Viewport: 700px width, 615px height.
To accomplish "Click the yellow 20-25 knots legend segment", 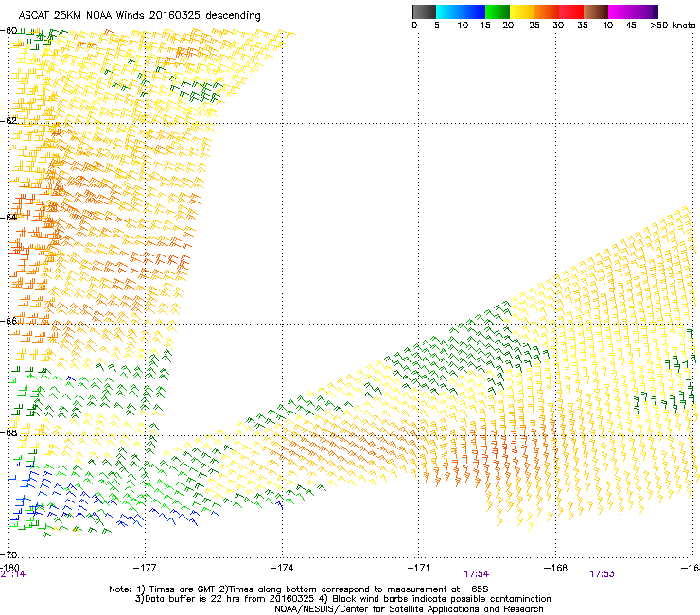I will [x=522, y=11].
